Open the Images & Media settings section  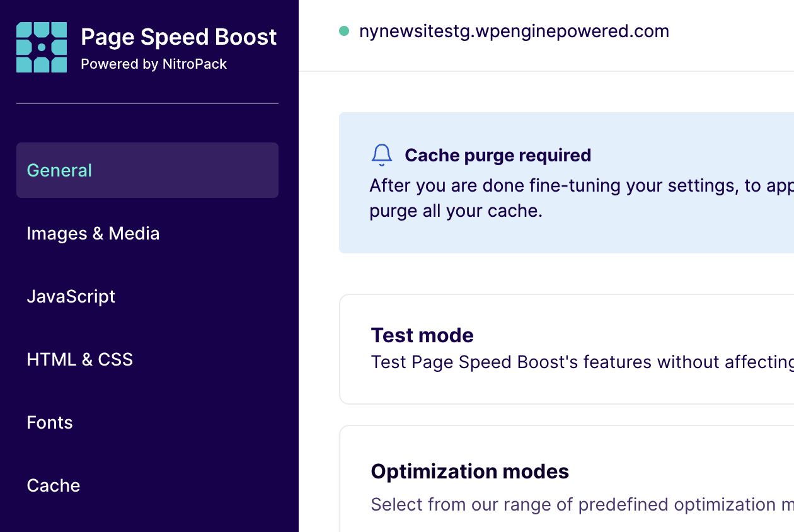(93, 233)
